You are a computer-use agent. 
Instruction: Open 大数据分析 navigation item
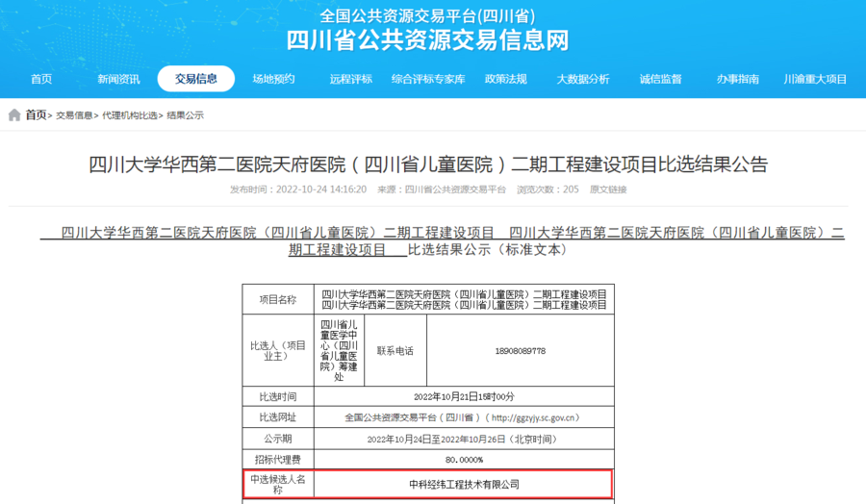pos(583,79)
